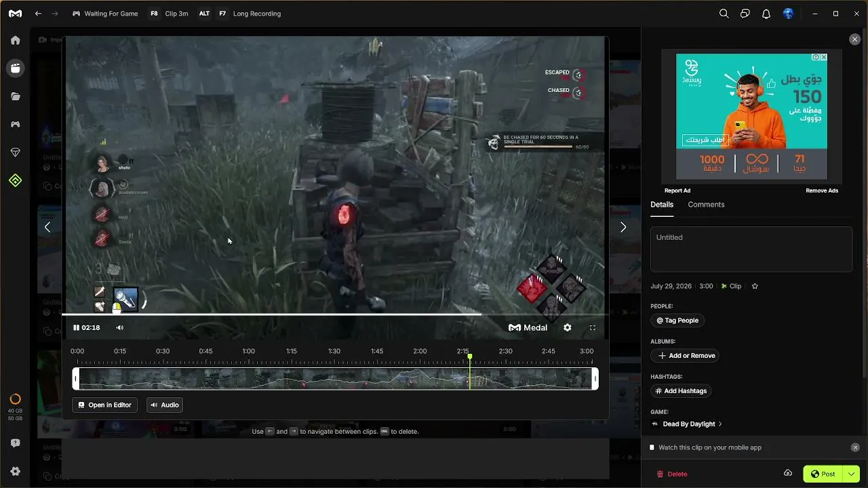Switch to the Details tab

pos(662,205)
